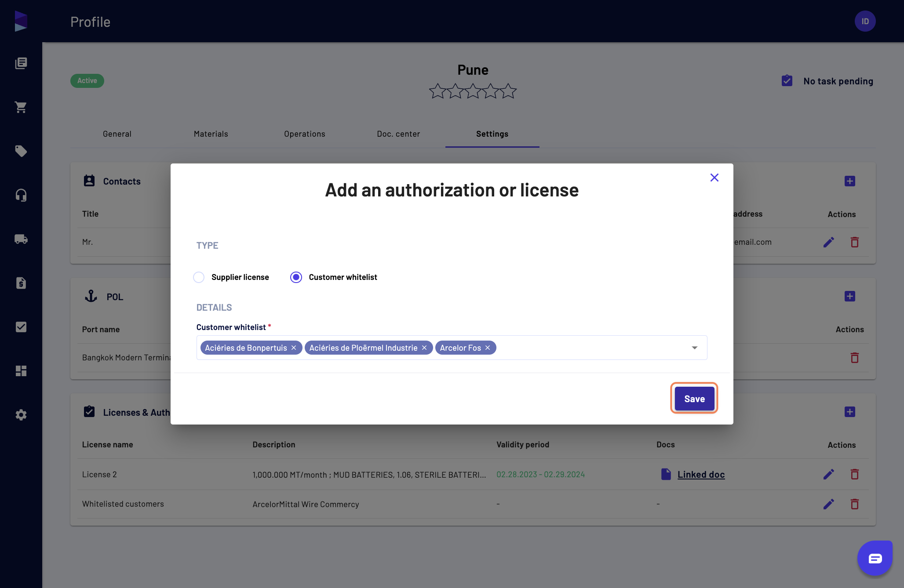This screenshot has width=904, height=588.
Task: Open the ID user avatar menu
Action: pyautogui.click(x=865, y=21)
